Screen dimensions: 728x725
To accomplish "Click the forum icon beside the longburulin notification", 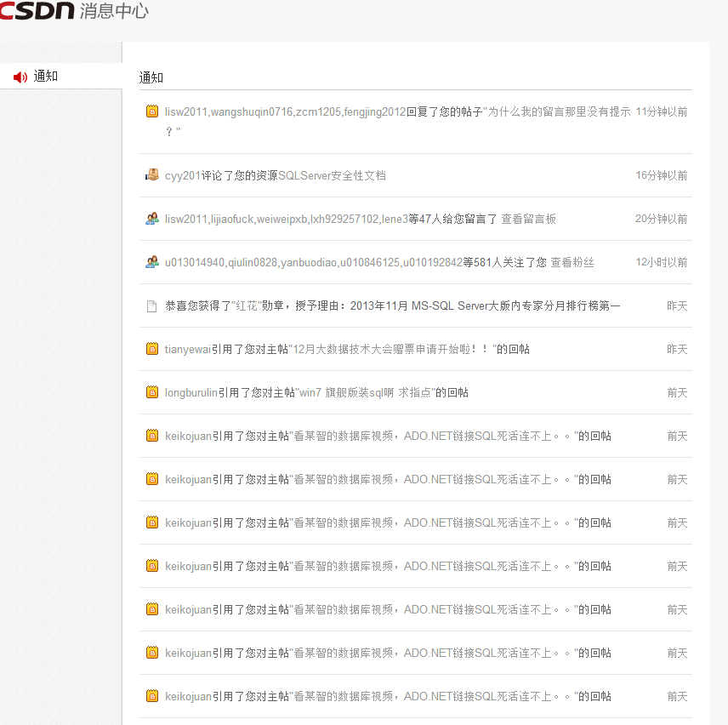I will [x=152, y=392].
